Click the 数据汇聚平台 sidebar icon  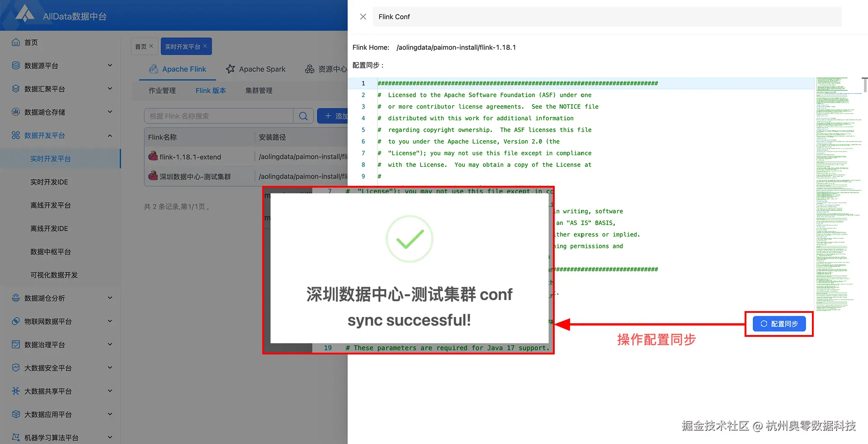(x=16, y=89)
